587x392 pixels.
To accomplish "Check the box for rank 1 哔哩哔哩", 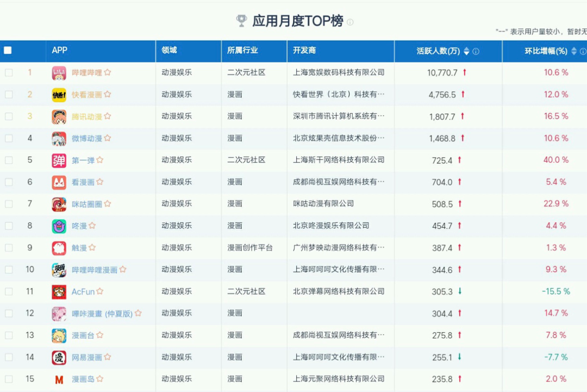I will (x=9, y=73).
